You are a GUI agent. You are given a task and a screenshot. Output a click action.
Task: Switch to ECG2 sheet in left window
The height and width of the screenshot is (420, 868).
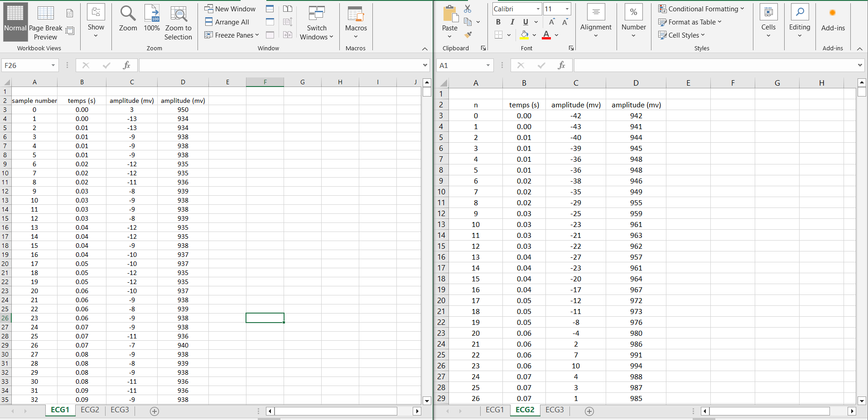tap(90, 410)
